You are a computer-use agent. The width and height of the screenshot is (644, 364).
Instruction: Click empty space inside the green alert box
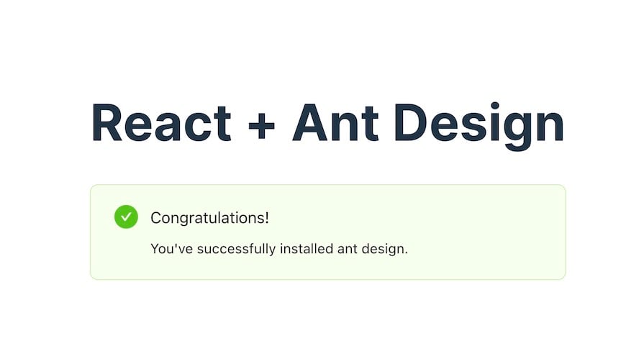[x=472, y=230]
